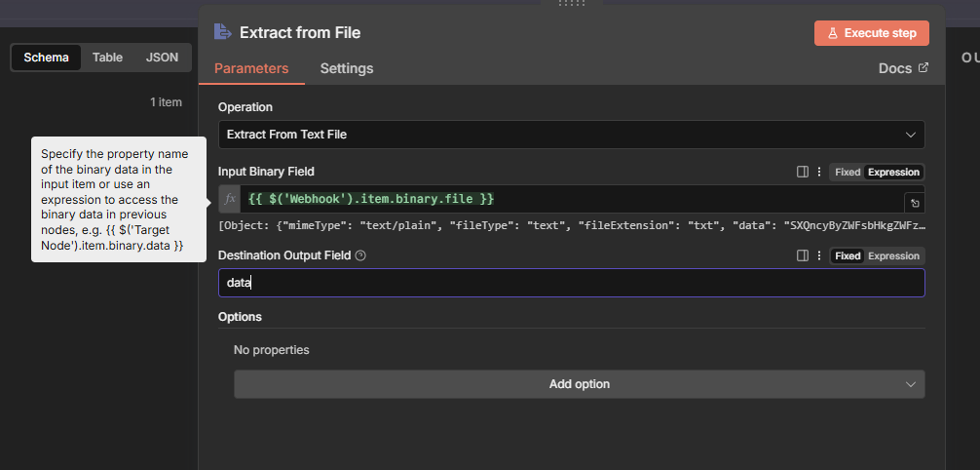Screen dimensions: 980x470
Task: Click the panel icon beside Input Binary Field
Action: point(803,172)
